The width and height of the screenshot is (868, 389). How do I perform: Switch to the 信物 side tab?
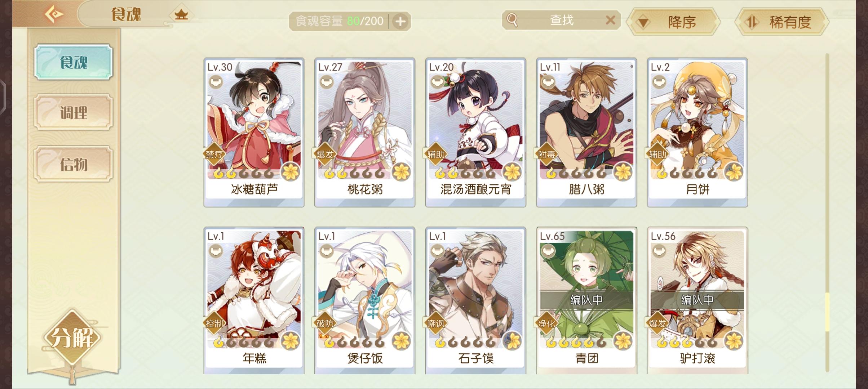pyautogui.click(x=74, y=164)
